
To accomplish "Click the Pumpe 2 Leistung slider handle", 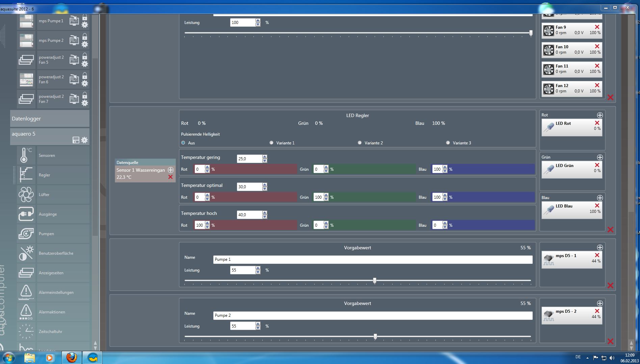I will [x=375, y=337].
